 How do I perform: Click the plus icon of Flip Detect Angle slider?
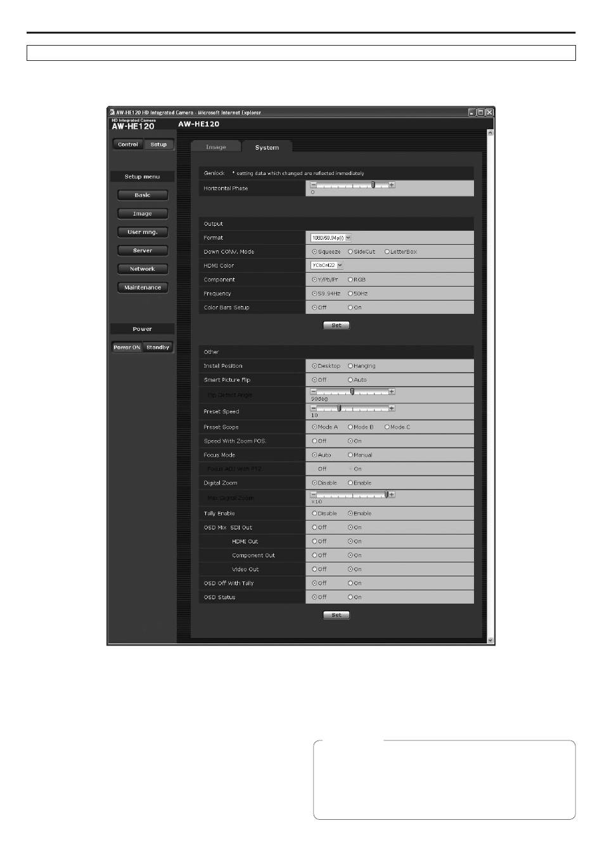tap(392, 392)
